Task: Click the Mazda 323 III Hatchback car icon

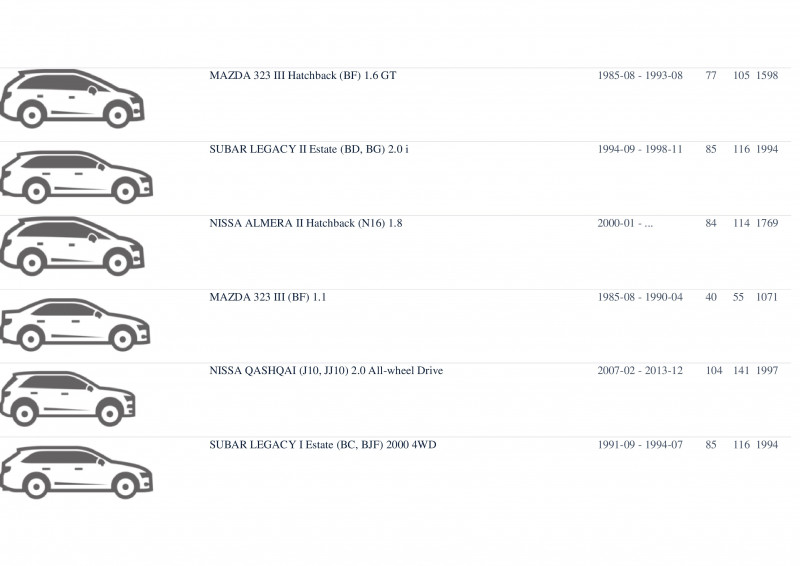Action: point(72,99)
